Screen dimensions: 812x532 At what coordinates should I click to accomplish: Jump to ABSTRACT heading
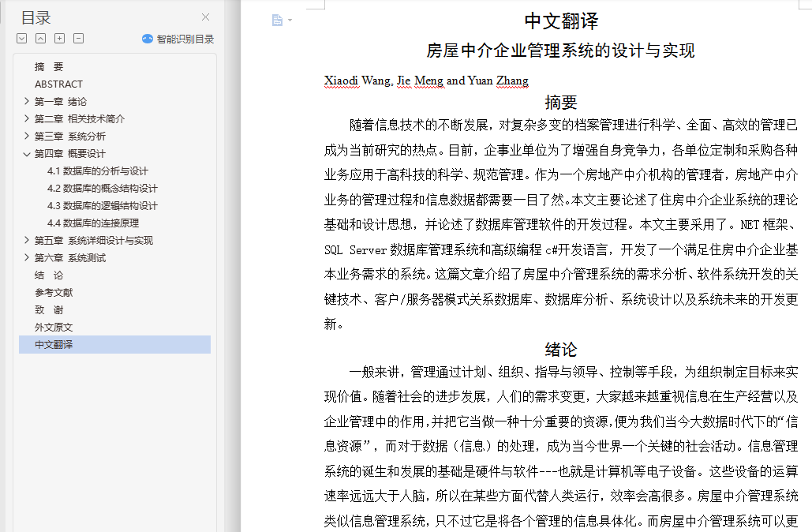(58, 84)
